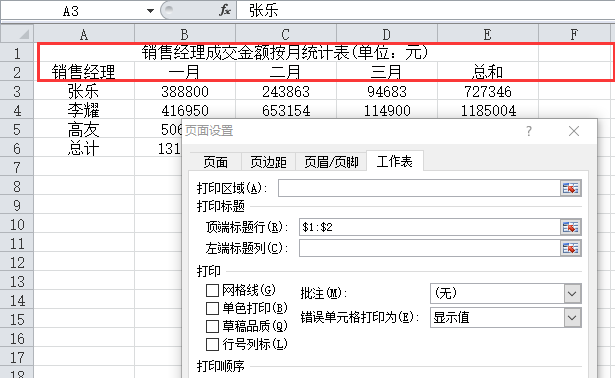The height and width of the screenshot is (378, 615).
Task: Click the cell with value 243863
Action: click(x=286, y=91)
